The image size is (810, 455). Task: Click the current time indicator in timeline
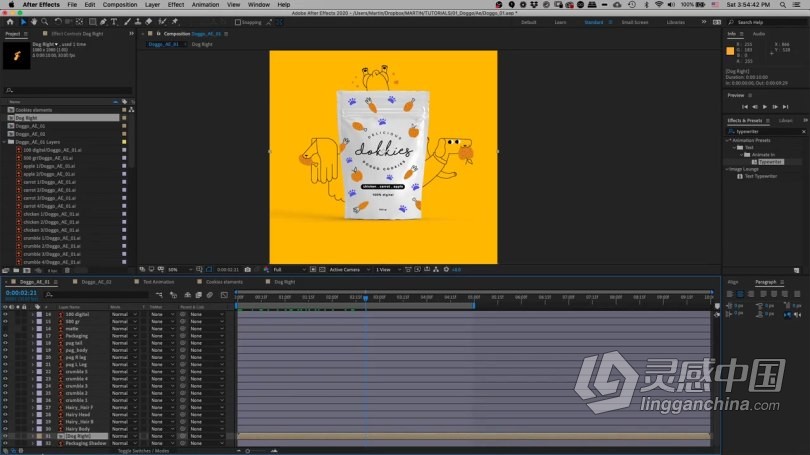[x=365, y=298]
